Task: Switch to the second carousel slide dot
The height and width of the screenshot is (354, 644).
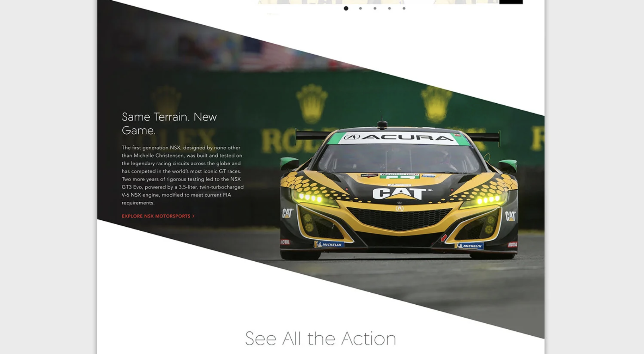Action: coord(360,8)
